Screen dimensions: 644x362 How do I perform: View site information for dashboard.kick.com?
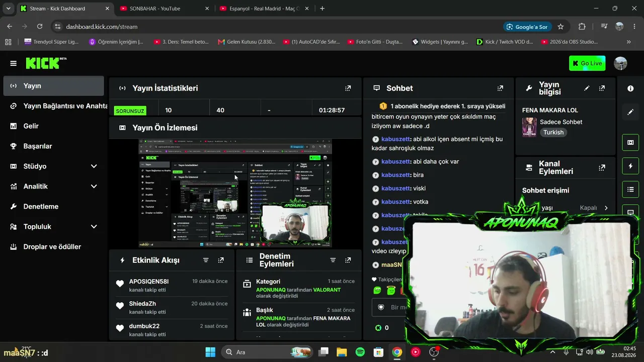coord(57,27)
